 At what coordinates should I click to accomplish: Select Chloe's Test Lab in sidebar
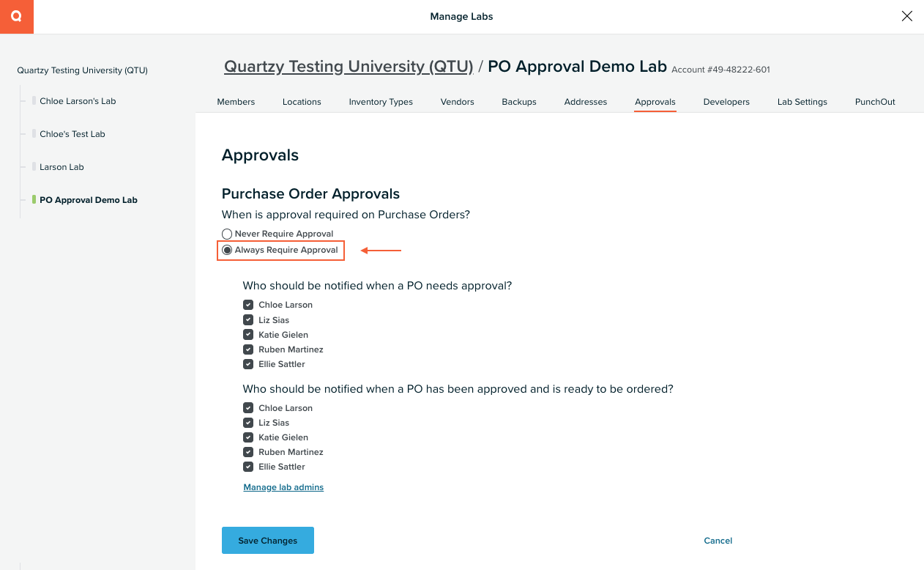pos(72,134)
